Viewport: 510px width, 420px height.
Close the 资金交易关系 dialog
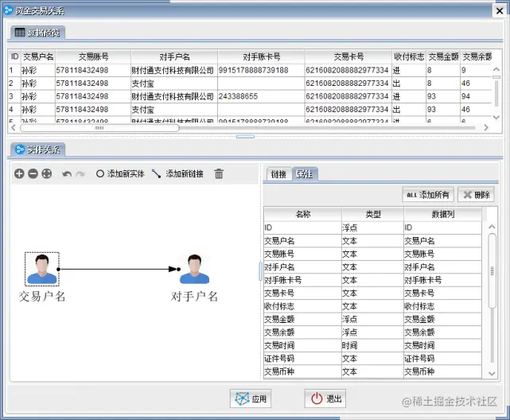[x=500, y=10]
